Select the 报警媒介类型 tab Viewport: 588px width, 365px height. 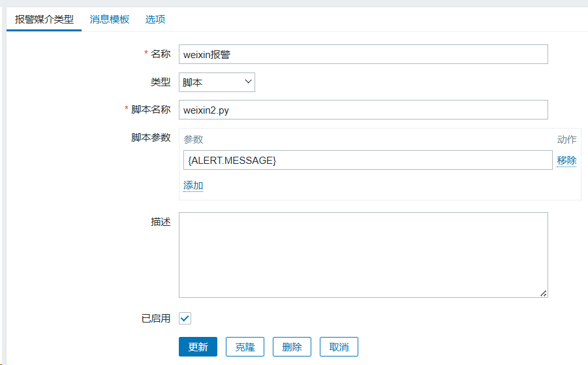click(x=44, y=20)
